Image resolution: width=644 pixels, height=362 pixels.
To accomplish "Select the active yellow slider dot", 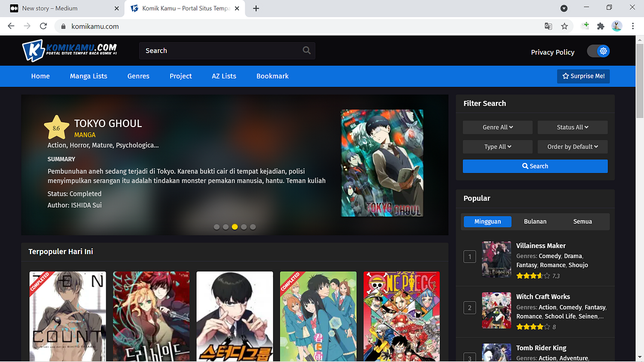I will tap(235, 227).
